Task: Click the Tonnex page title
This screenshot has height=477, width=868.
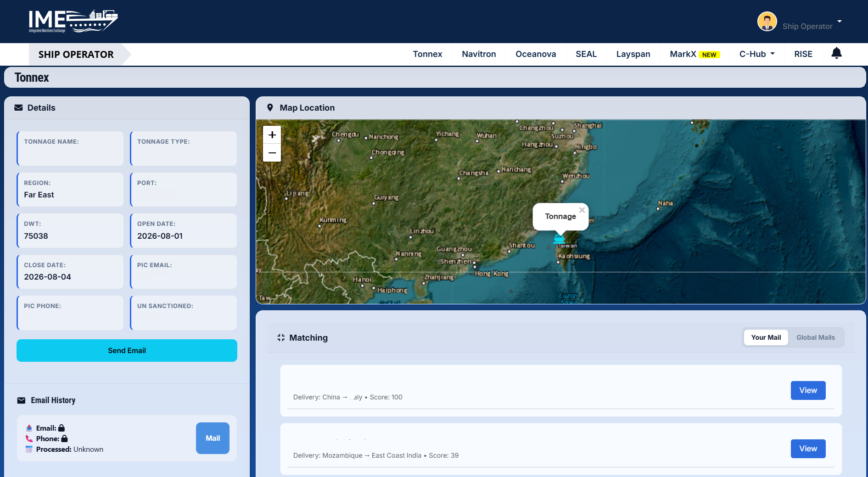Action: pyautogui.click(x=32, y=78)
